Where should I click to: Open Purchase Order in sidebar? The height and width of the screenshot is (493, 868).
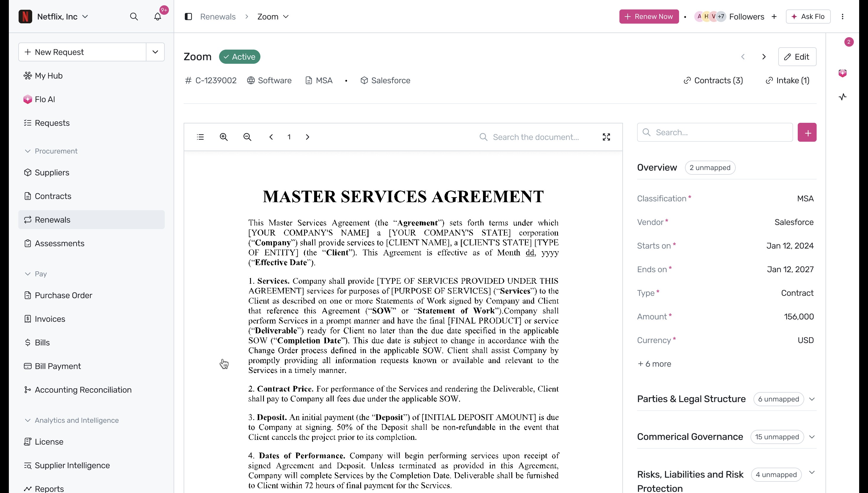[x=92, y=295]
